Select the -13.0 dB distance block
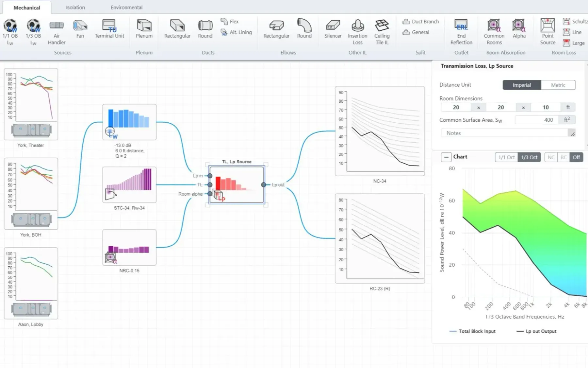588x368 pixels. tap(129, 122)
